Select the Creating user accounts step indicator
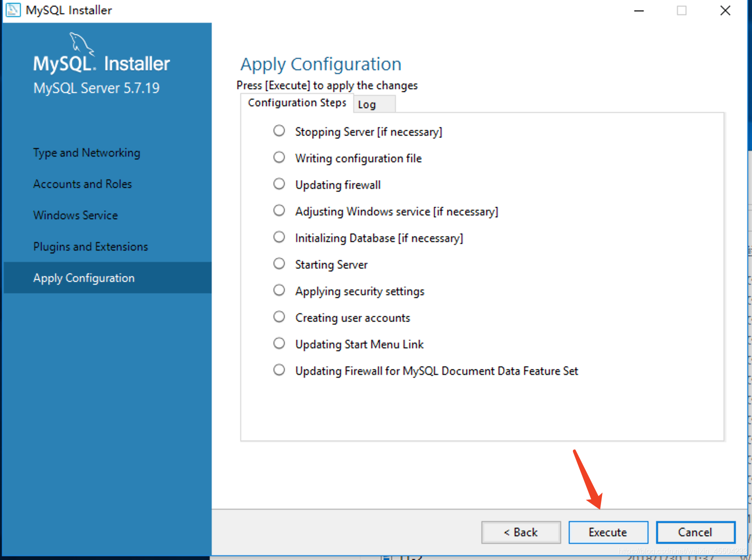Viewport: 752px width, 560px height. pos(279,317)
